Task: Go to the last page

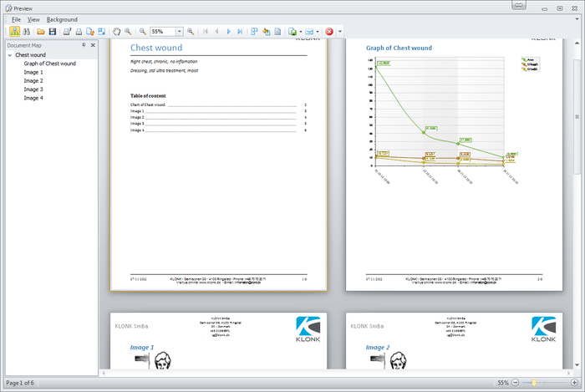Action: point(240,32)
